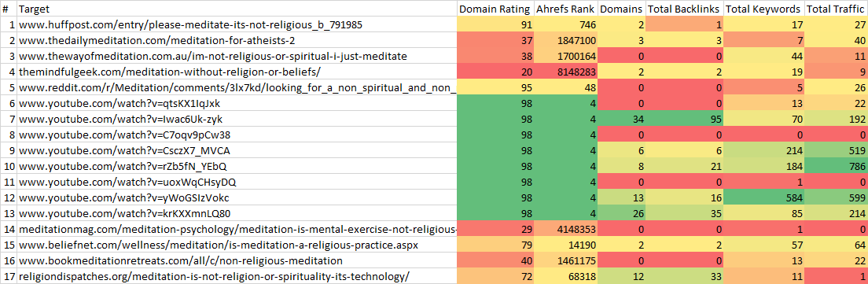868x284 pixels.
Task: Select the Total Keywords column header
Action: click(763, 9)
